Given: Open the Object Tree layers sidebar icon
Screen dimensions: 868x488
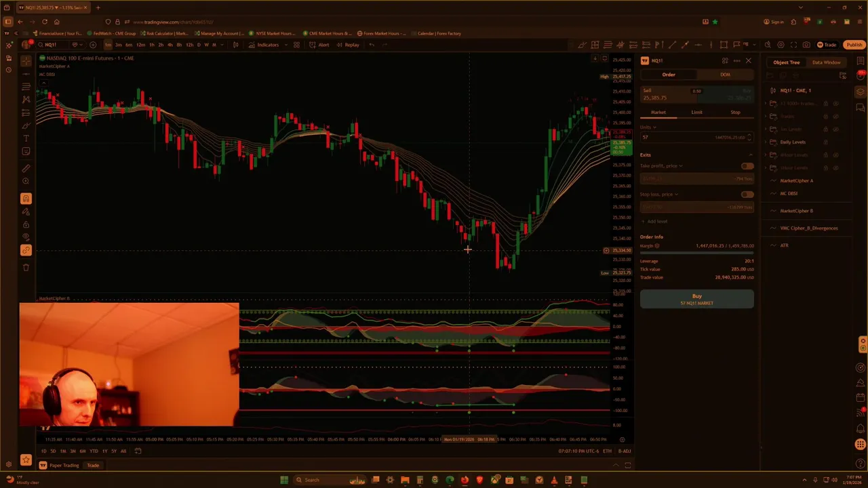Looking at the screenshot, I should (x=861, y=92).
